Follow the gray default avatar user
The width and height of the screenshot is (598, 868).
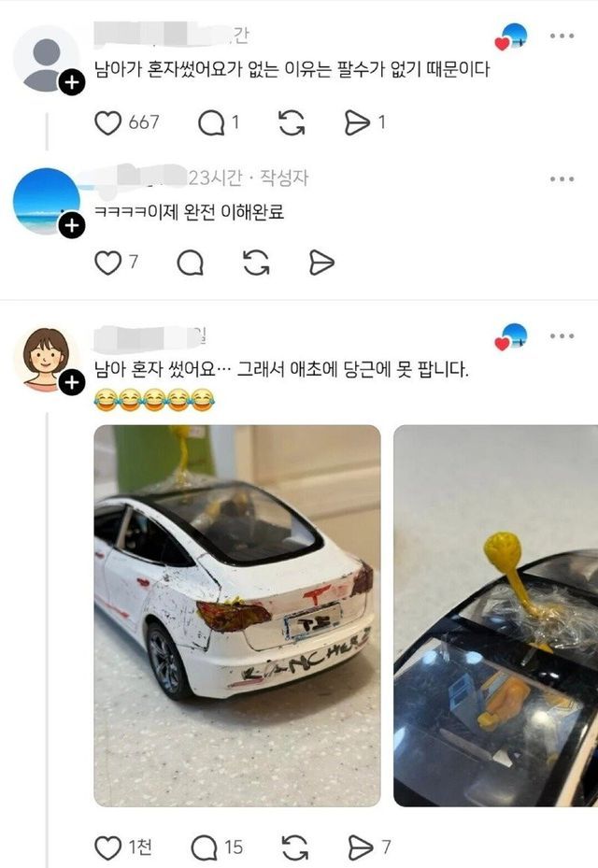coord(72,83)
